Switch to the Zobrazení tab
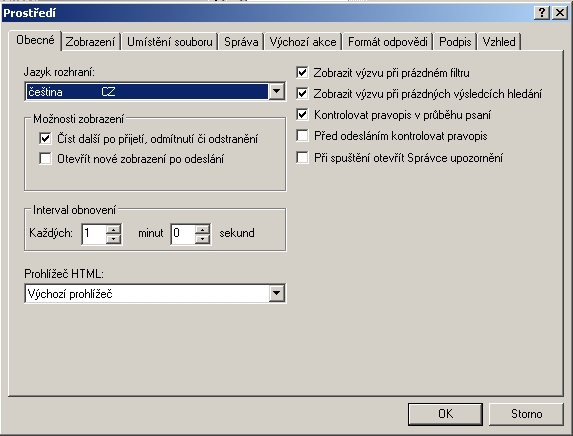573x436 pixels. [90, 42]
